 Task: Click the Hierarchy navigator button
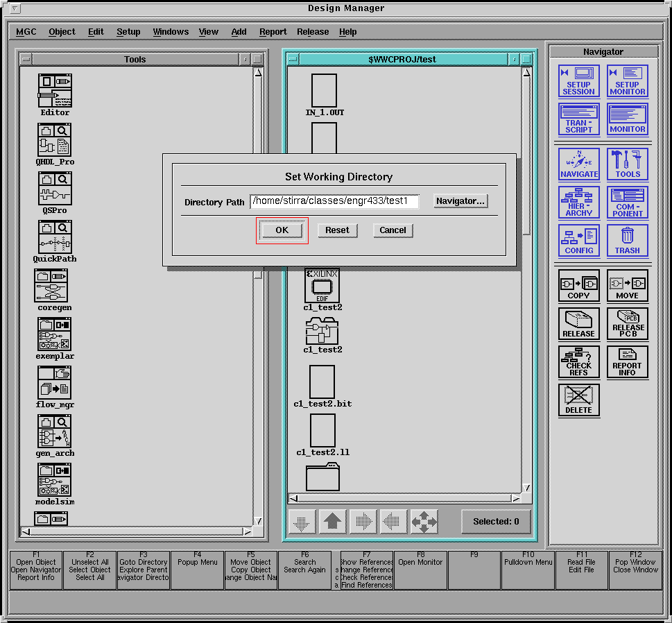(x=578, y=203)
